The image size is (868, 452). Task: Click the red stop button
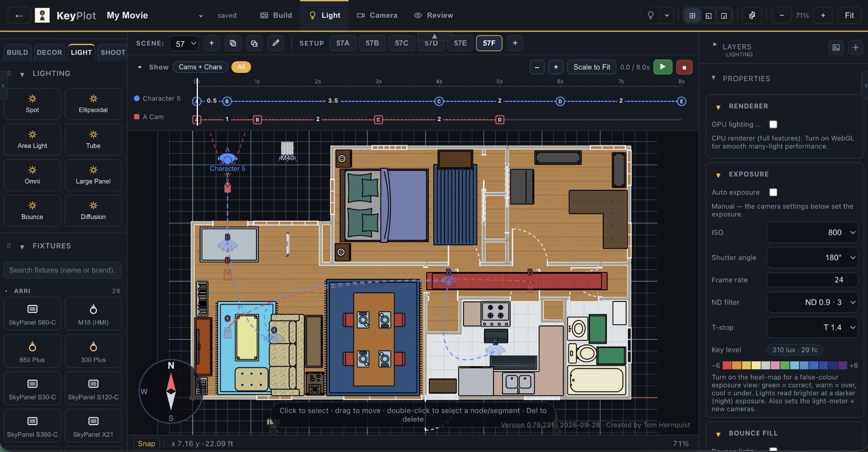pos(684,67)
